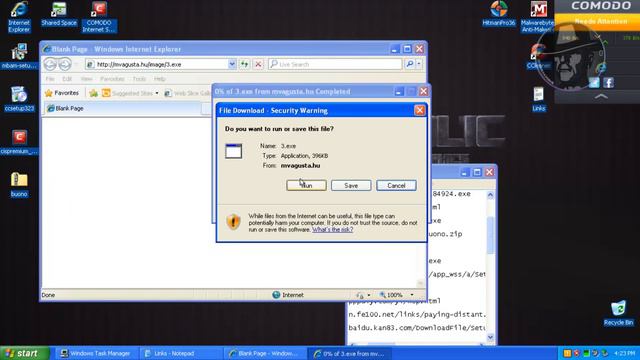Open Shared Space desktop icon
Screen dimensions: 640x360
pos(59,14)
